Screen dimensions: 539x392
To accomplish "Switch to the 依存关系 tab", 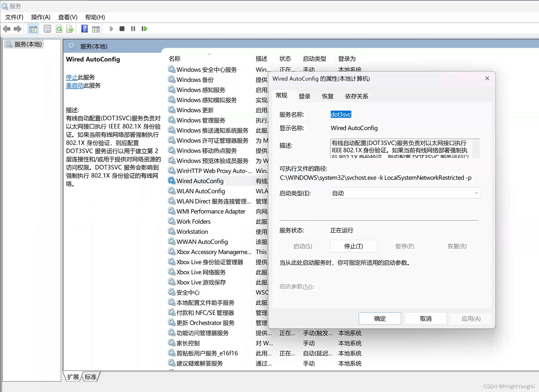I will (x=357, y=96).
